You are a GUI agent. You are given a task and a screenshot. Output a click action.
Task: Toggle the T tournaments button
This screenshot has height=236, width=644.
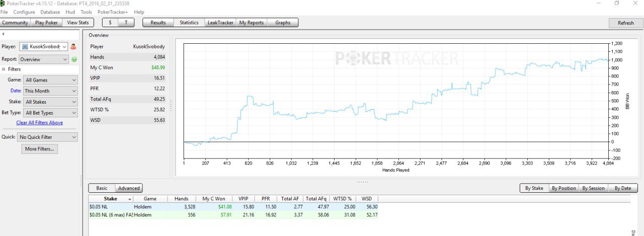click(126, 23)
